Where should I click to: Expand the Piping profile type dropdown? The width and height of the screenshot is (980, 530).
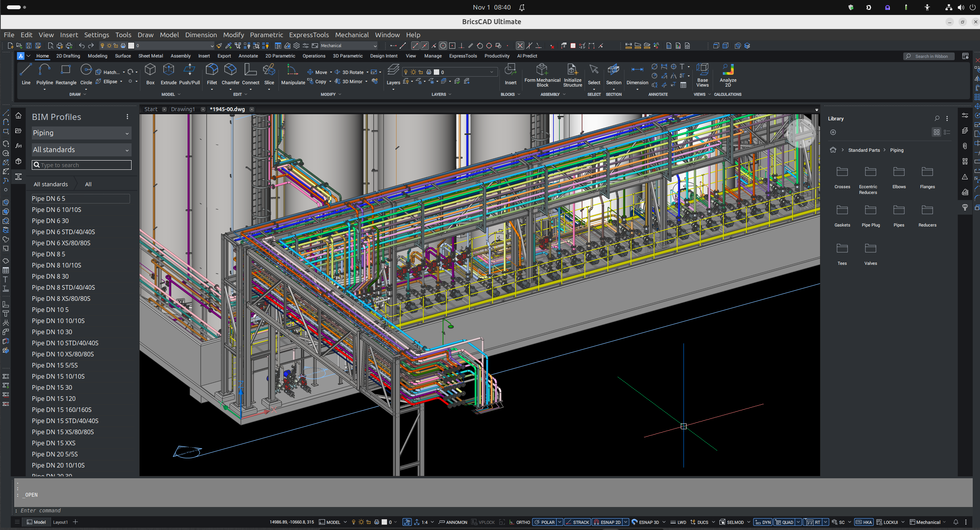81,133
